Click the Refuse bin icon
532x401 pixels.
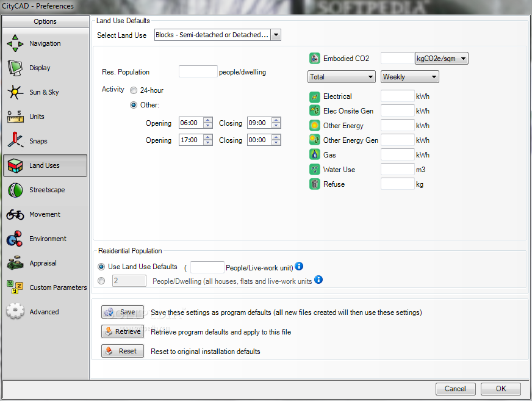[315, 184]
